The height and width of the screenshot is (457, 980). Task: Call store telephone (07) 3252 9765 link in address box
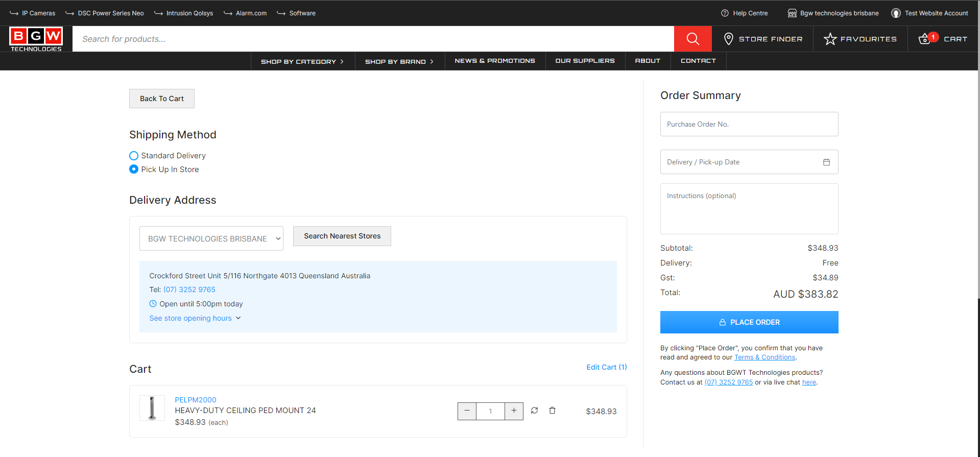coord(189,290)
